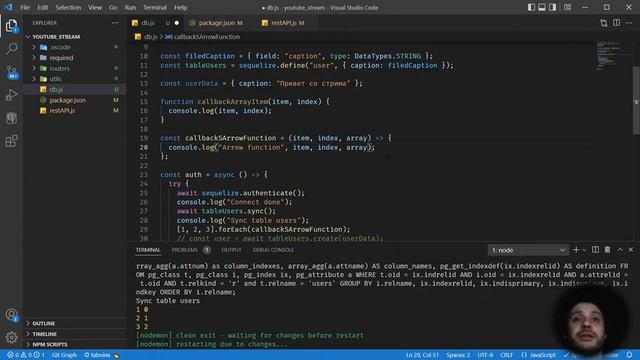Open the Explorer view in activity bar
This screenshot has width=640, height=360.
click(x=11, y=26)
